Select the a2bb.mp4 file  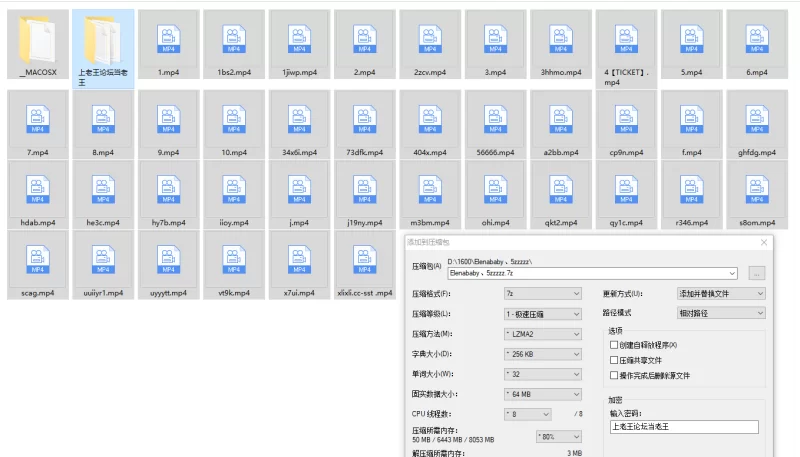(x=561, y=124)
